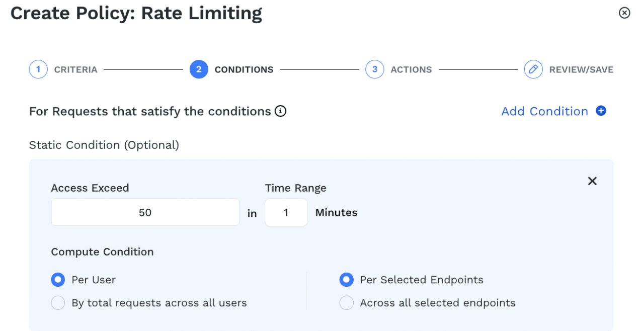644x331 pixels.
Task: Click the step 3 Actions circle icon
Action: [x=374, y=69]
